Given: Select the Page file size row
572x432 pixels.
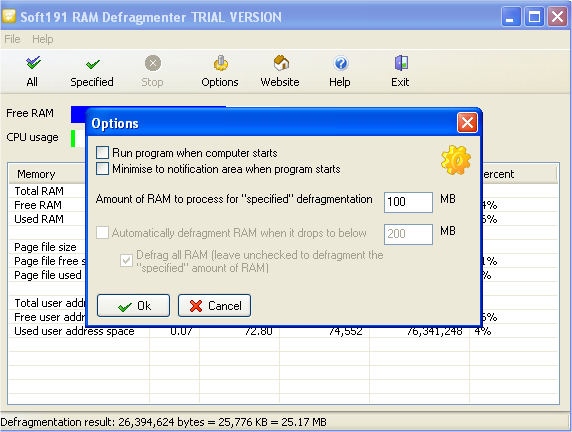Looking at the screenshot, I should (48, 247).
